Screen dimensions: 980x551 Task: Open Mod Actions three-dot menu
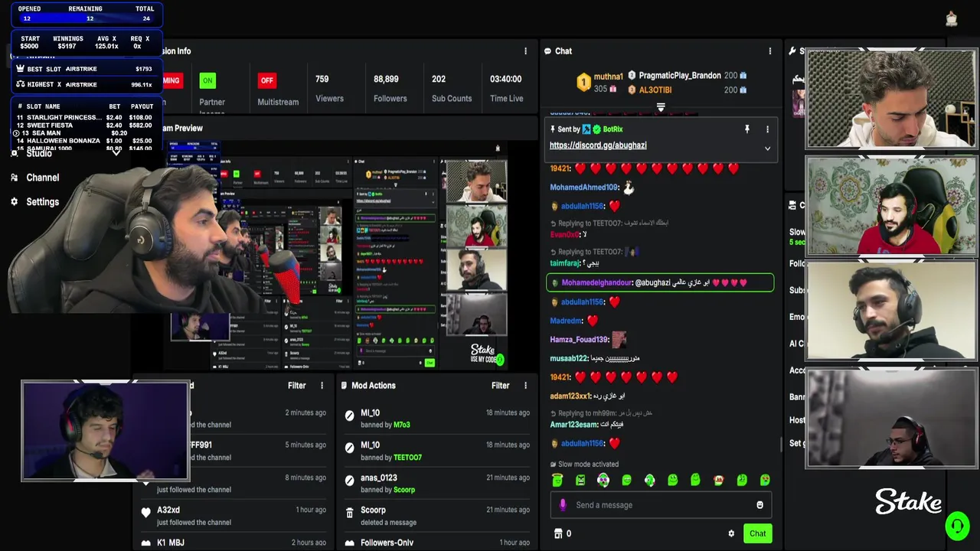point(525,386)
